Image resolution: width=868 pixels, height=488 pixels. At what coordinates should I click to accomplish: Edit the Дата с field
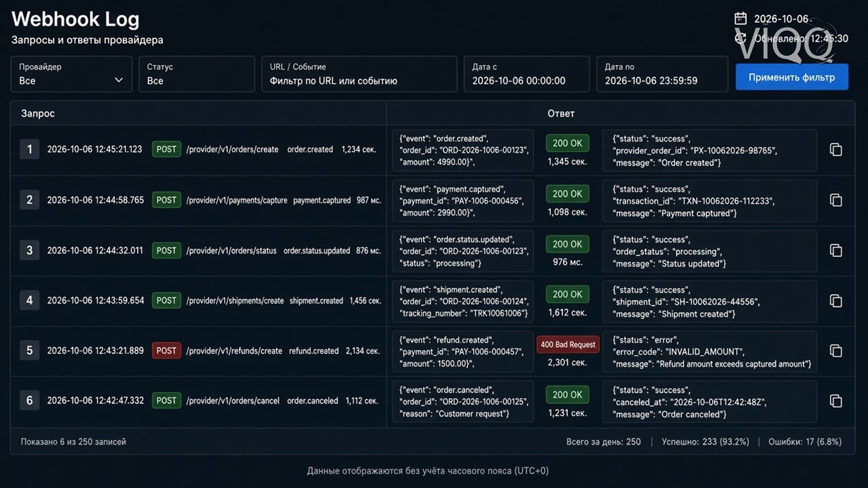point(527,74)
